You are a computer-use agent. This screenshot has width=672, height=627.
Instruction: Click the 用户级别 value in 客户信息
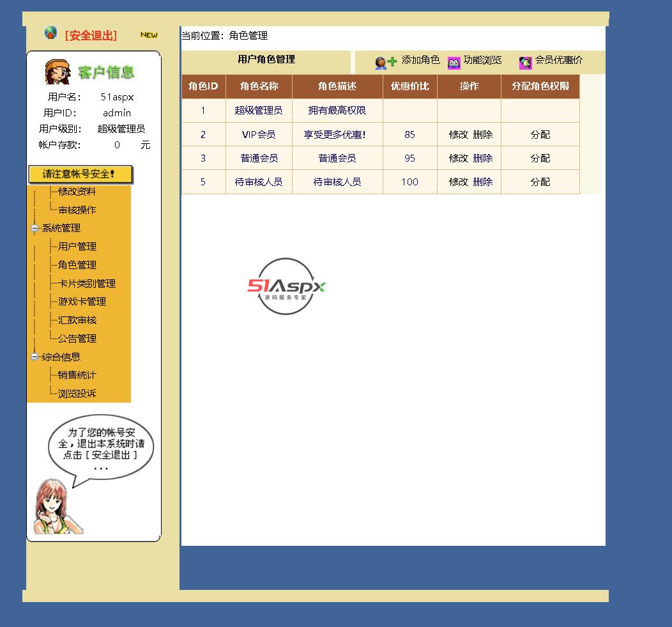coord(121,128)
